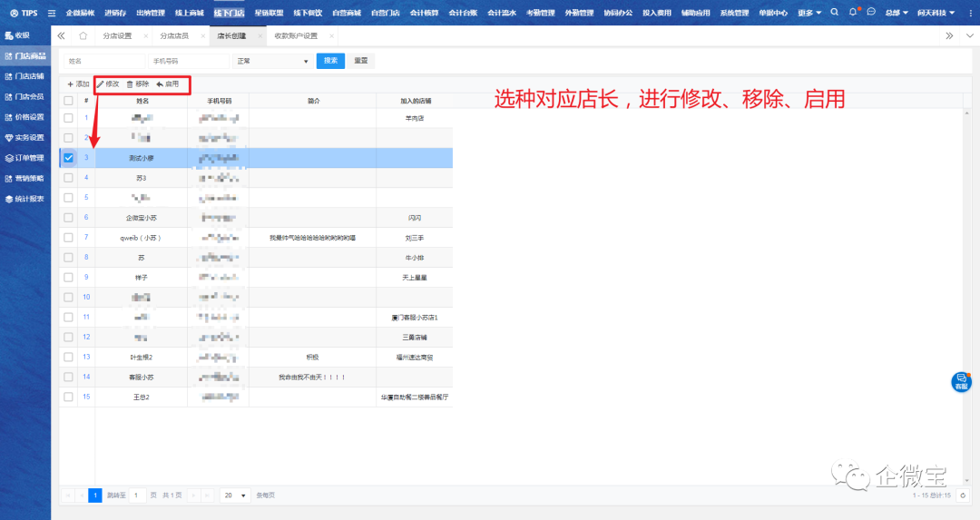Click the 移除 trash button
The height and width of the screenshot is (520, 980).
tap(138, 83)
